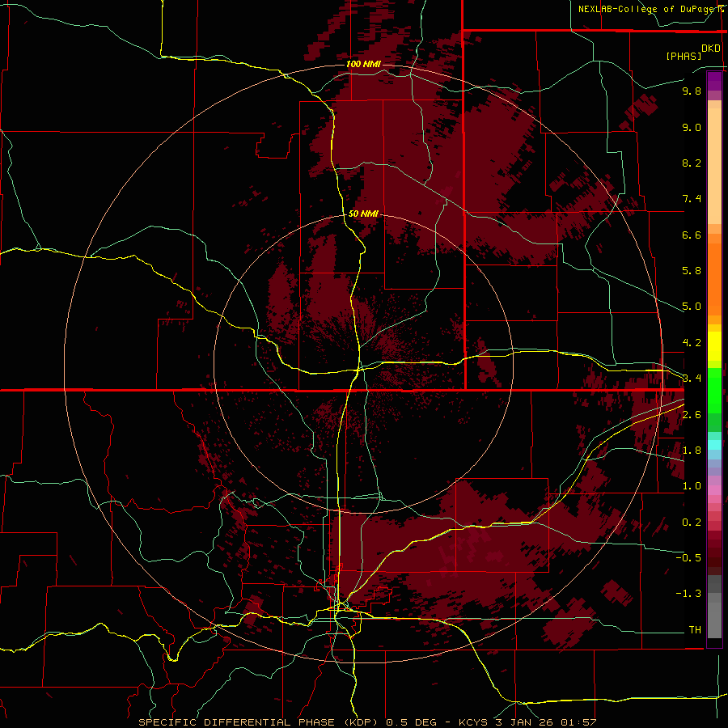Click the 4.2 value on the color scale
Viewport: 728px width, 728px height.
pyautogui.click(x=692, y=343)
